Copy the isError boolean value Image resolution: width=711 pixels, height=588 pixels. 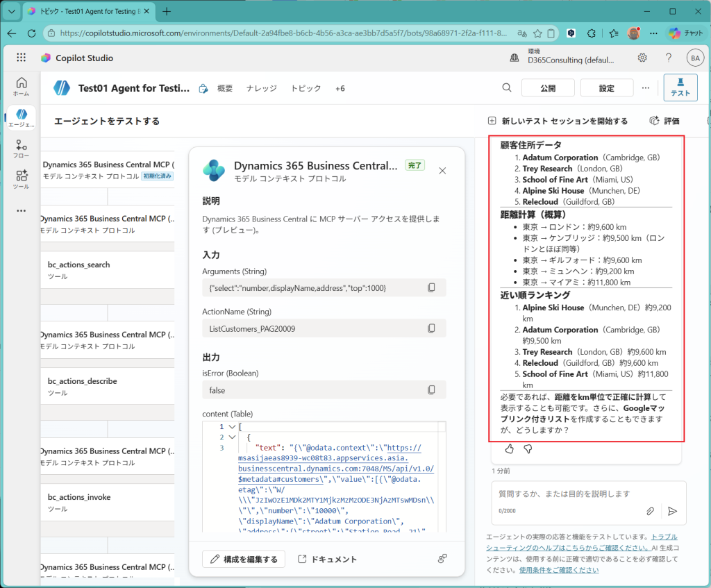coord(431,390)
